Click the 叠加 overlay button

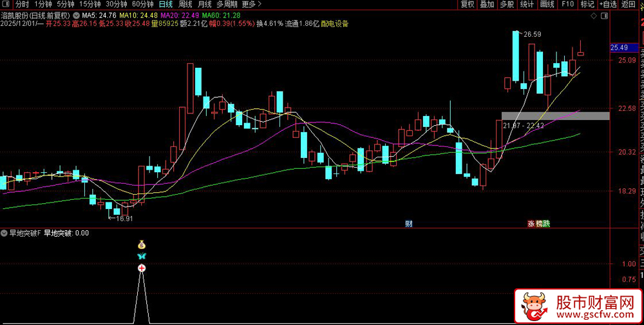pyautogui.click(x=487, y=5)
